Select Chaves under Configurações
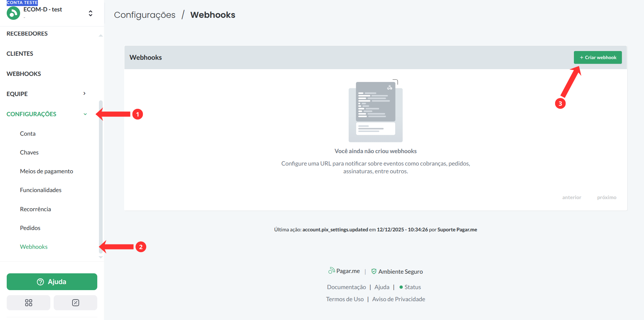 click(29, 152)
